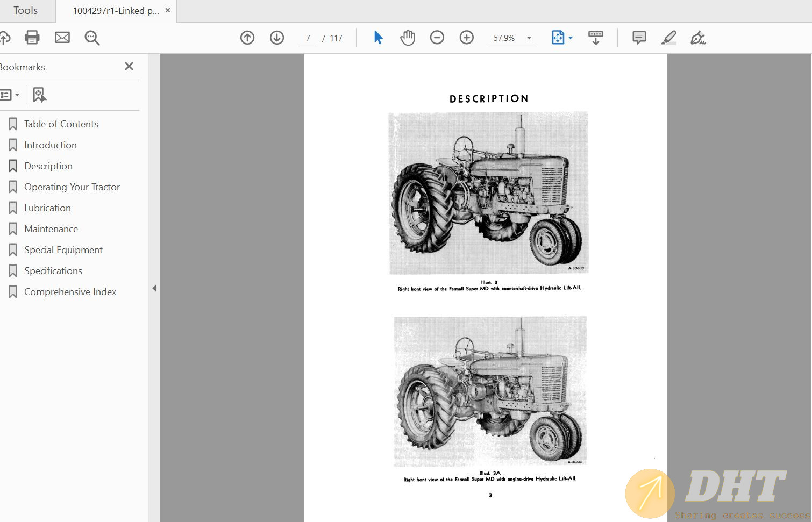
Task: Jump to Operating Your Tractor bookmark
Action: 72,187
